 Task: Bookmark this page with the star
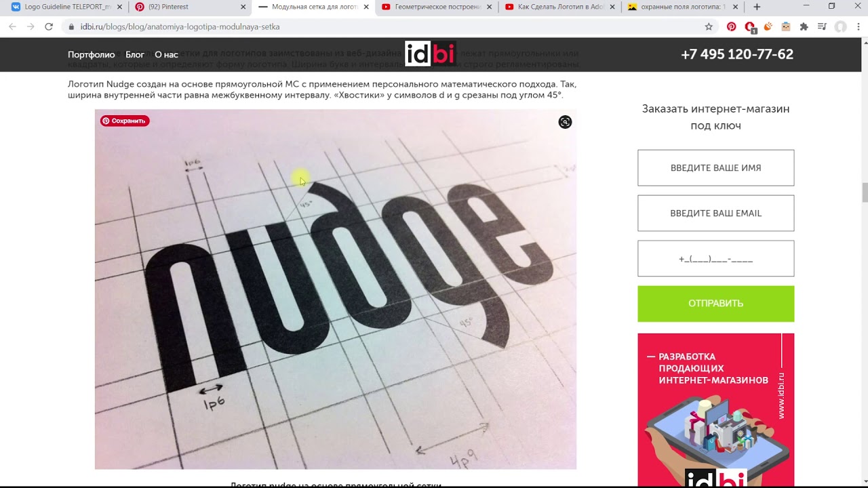709,26
